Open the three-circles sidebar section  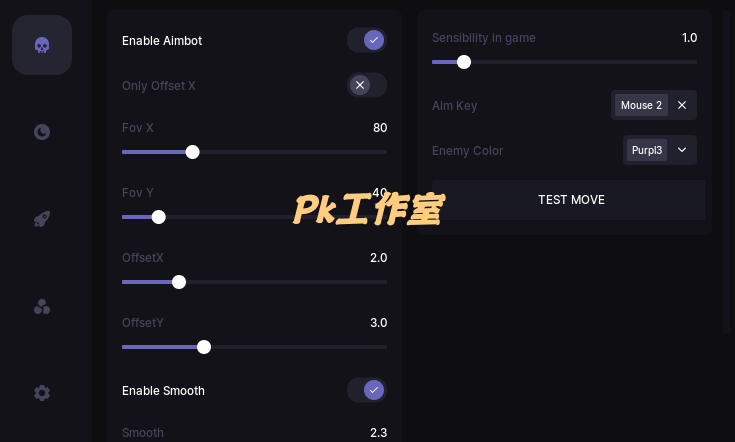(42, 307)
